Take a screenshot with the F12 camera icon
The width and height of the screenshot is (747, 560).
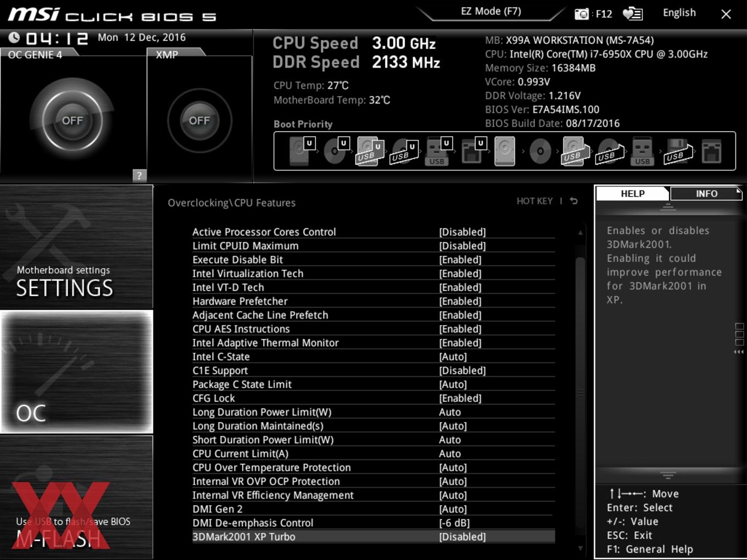tap(582, 14)
